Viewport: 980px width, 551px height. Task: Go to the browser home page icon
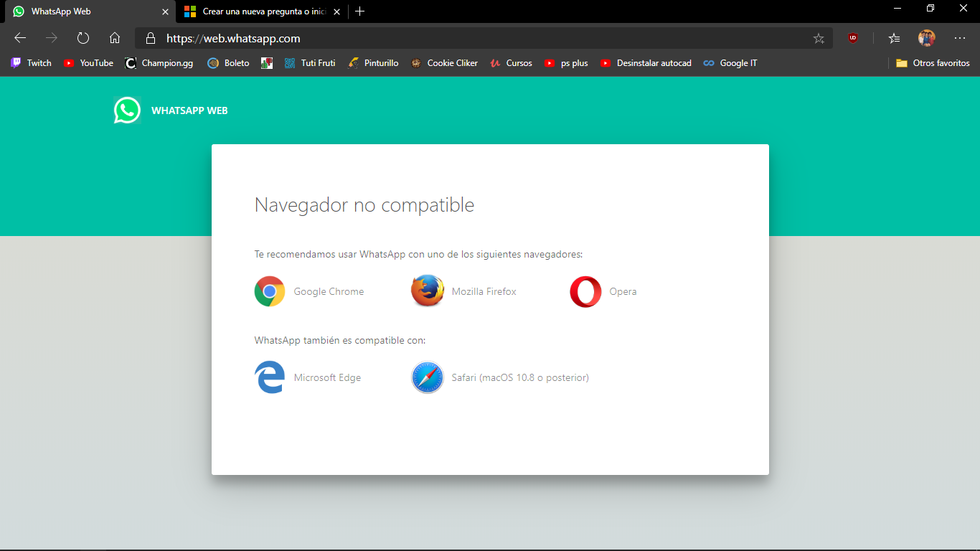(x=115, y=38)
